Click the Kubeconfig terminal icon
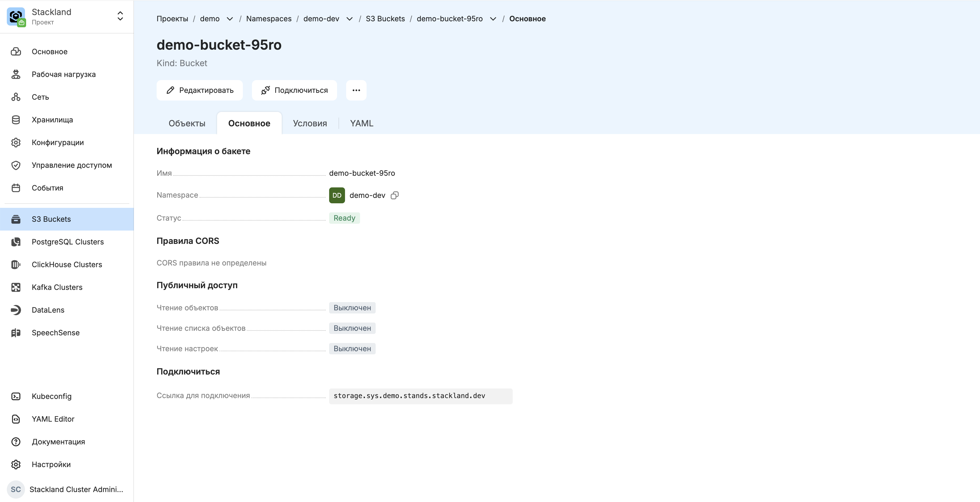 click(16, 396)
